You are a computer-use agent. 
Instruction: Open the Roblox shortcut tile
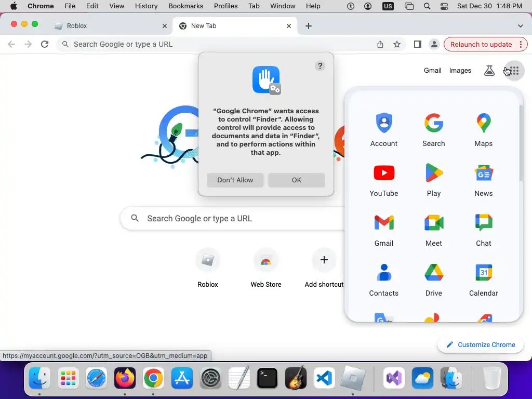pyautogui.click(x=208, y=269)
